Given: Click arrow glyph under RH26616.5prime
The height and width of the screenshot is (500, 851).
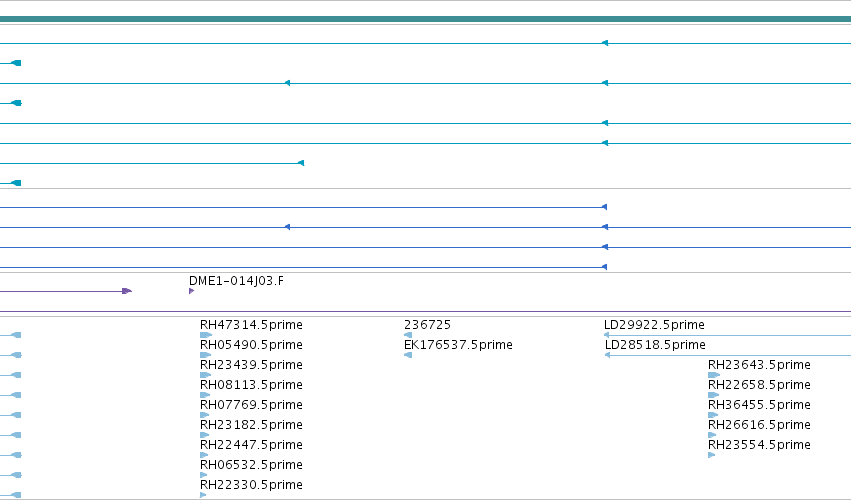Looking at the screenshot, I should pos(712,435).
